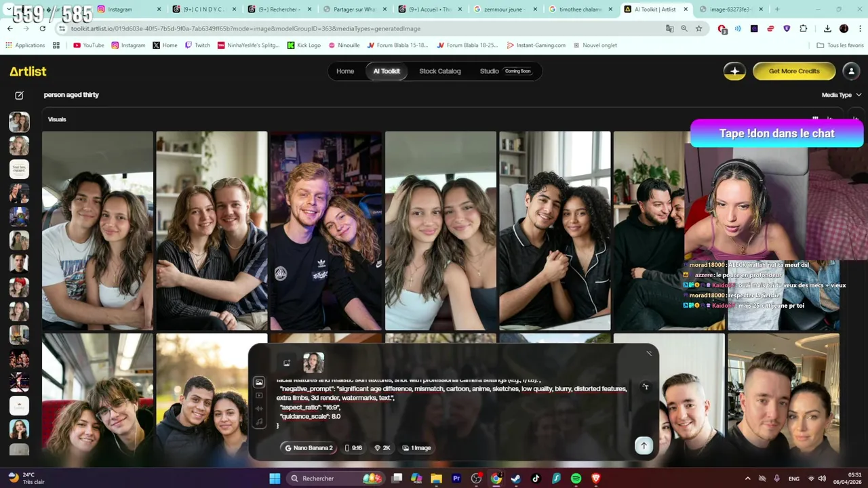Viewport: 868px width, 488px height.
Task: Open image of blond man in Adidas shirt
Action: [x=325, y=230]
